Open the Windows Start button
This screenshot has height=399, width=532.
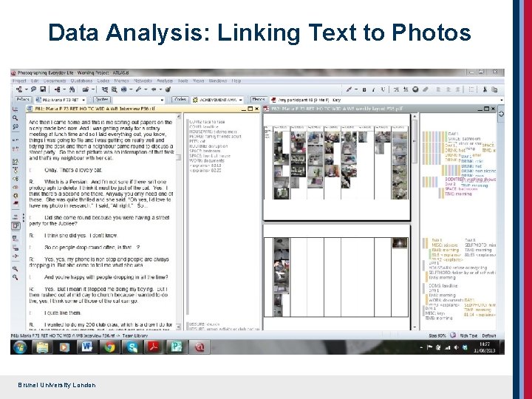[x=20, y=347]
